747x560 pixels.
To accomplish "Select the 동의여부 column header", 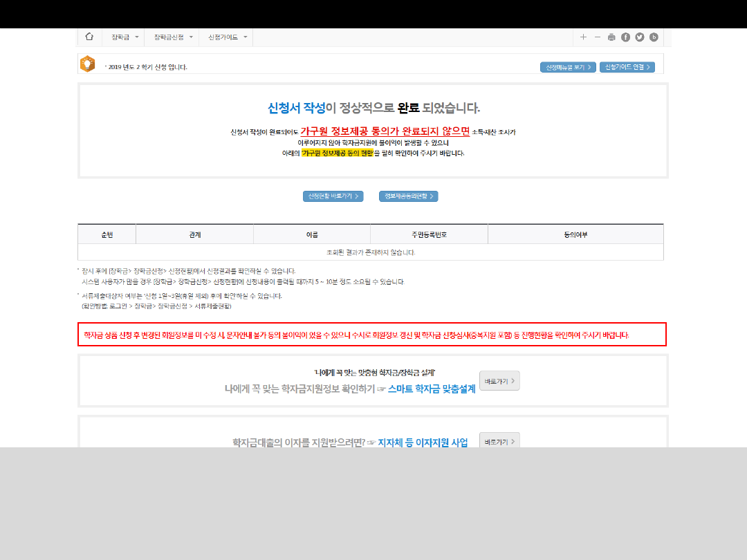I will [x=575, y=234].
